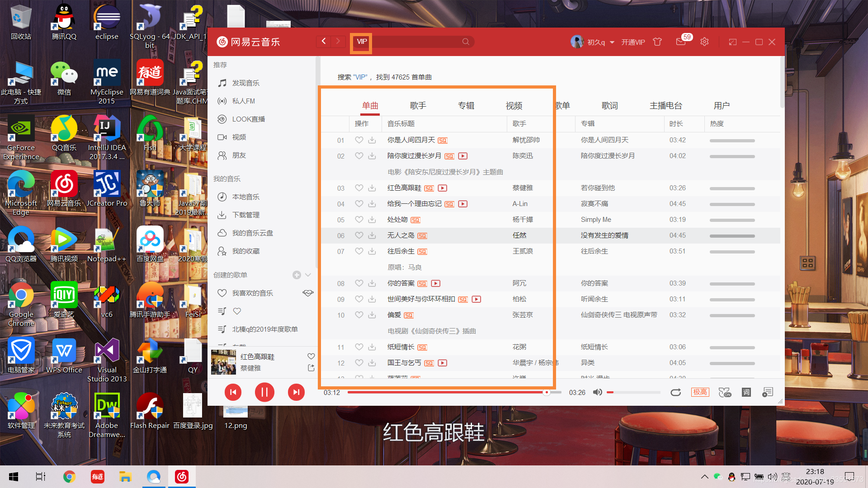This screenshot has height=488, width=868.
Task: Show lyrics with the 词 icon
Action: 746,392
